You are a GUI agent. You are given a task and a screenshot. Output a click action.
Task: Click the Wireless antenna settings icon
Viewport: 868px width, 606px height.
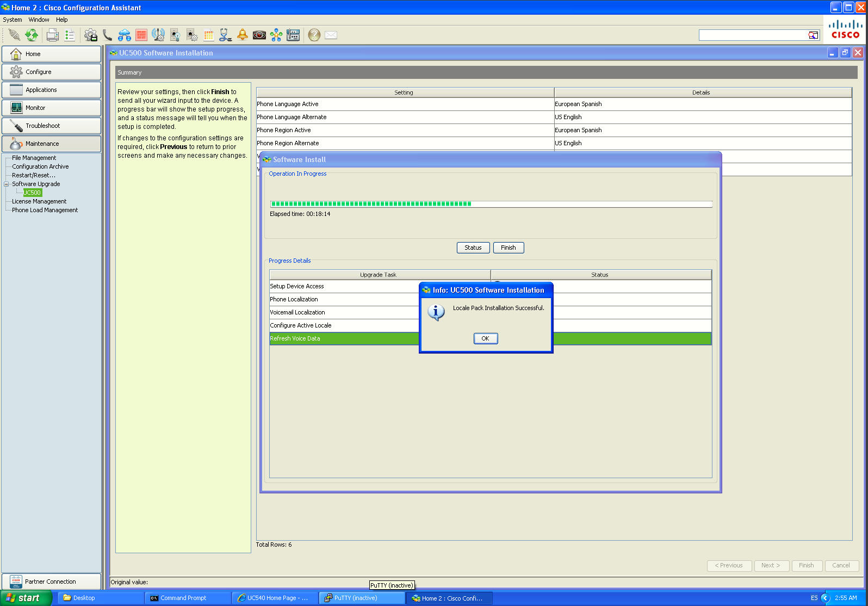(158, 35)
